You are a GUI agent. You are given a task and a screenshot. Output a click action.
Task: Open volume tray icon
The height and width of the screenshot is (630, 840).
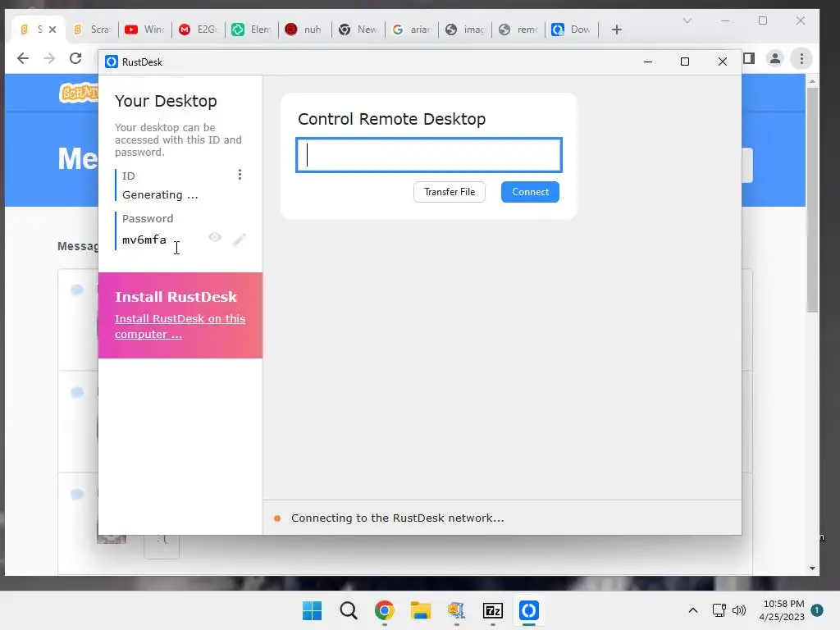click(739, 610)
